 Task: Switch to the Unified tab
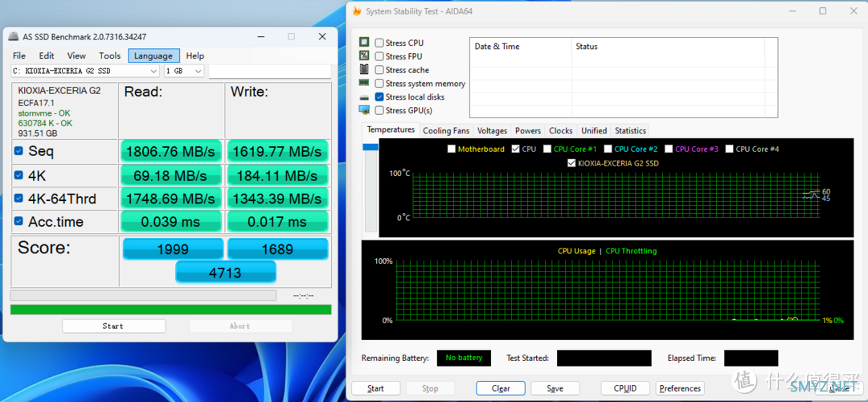[594, 131]
